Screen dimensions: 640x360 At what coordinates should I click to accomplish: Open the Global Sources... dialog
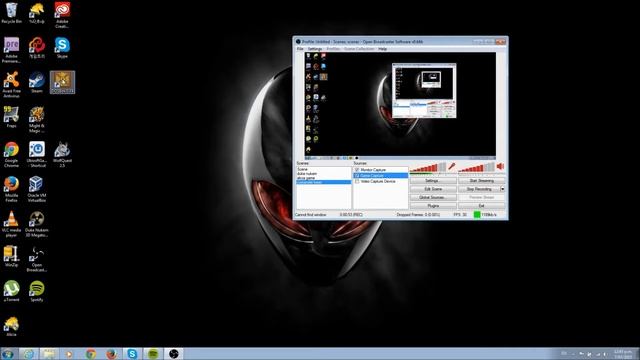click(x=433, y=197)
